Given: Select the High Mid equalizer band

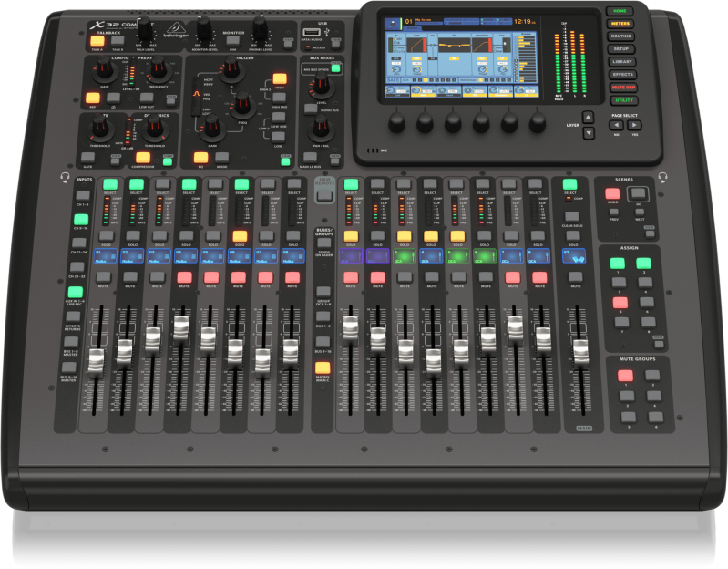Looking at the screenshot, I should point(279,98).
